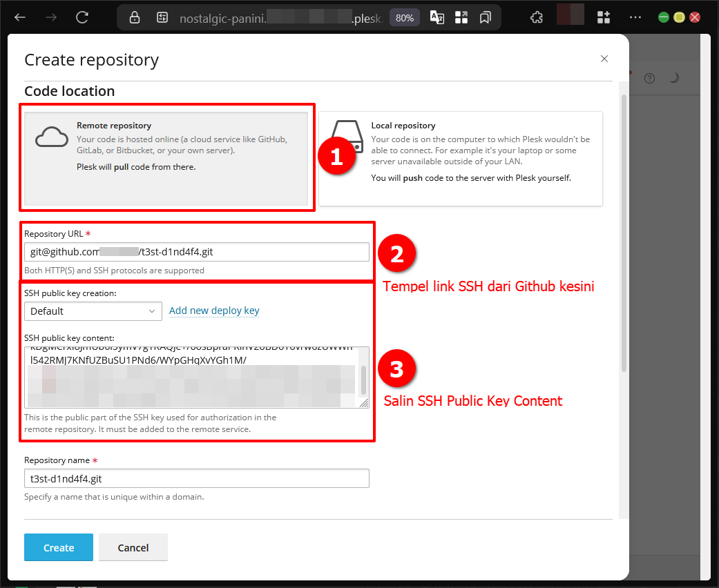Click the dark mode moon icon
719x588 pixels.
tap(674, 78)
